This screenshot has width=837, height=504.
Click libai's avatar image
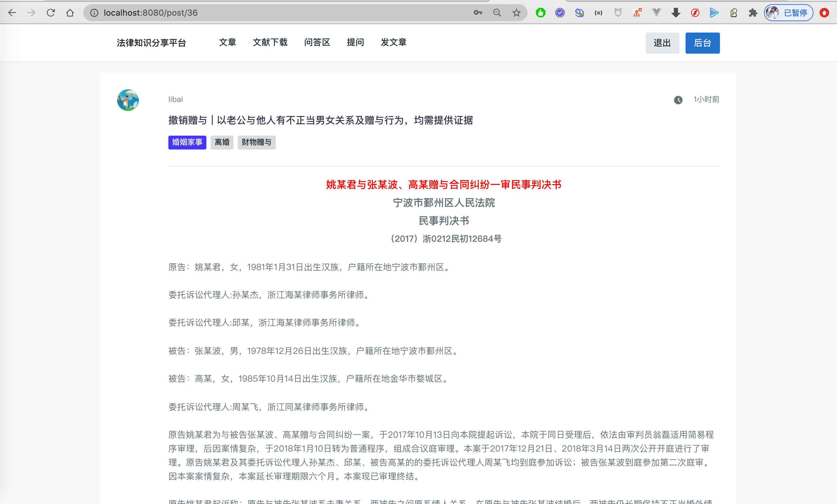click(128, 100)
